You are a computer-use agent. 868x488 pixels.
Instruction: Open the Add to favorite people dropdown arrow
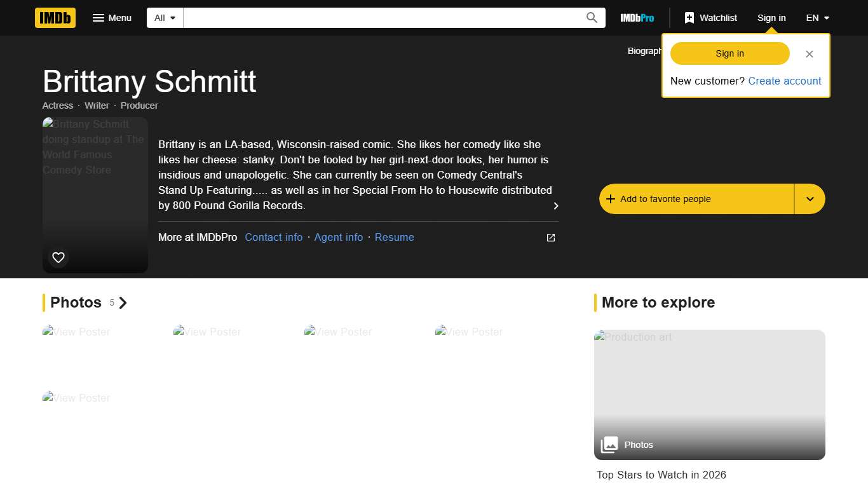point(810,198)
